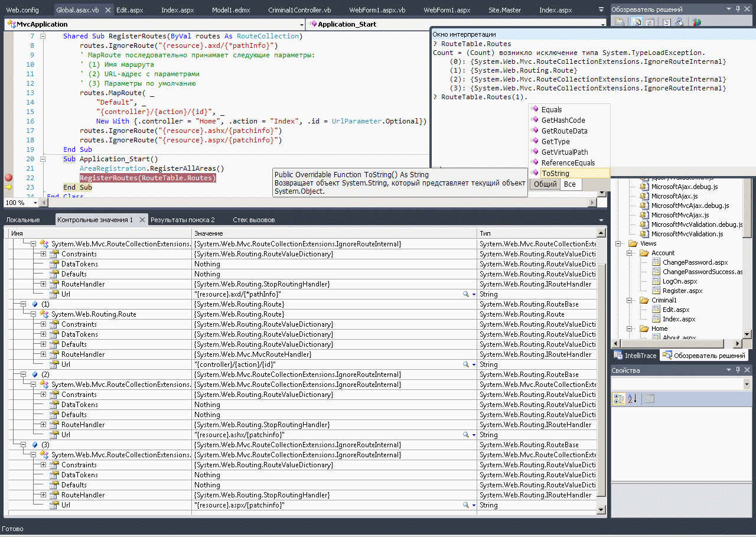The height and width of the screenshot is (537, 756).
Task: Sort properties alphabetically with the A-Z icon
Action: click(x=632, y=399)
